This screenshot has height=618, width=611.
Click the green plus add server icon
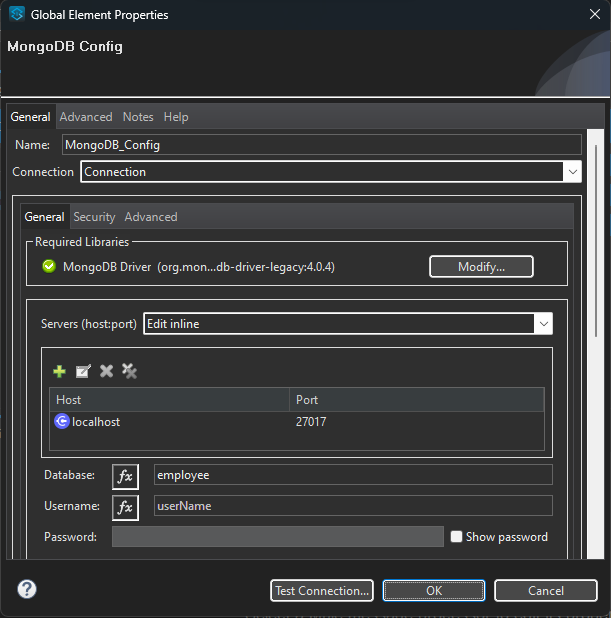click(x=60, y=371)
